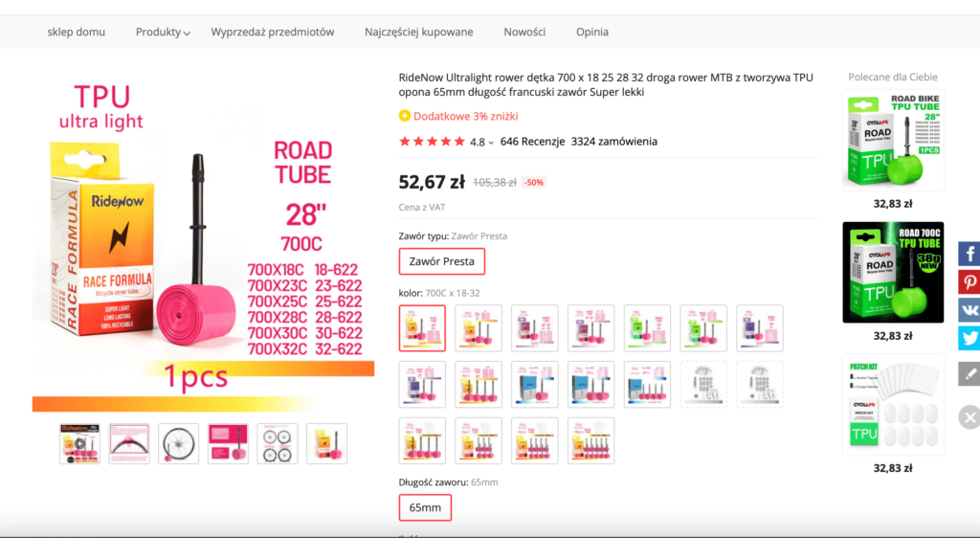Click the -50% discount badge
The height and width of the screenshot is (538, 980).
tap(534, 183)
